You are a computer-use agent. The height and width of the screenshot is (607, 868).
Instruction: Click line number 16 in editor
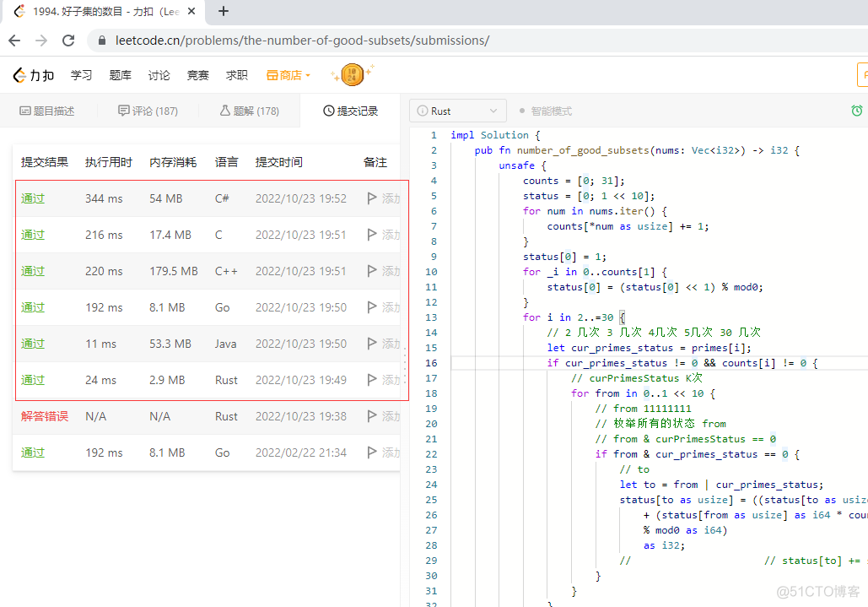tap(431, 363)
